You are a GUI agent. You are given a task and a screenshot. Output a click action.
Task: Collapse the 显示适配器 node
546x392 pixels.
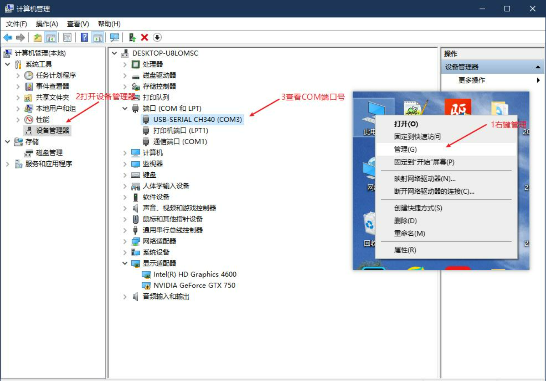click(x=125, y=263)
